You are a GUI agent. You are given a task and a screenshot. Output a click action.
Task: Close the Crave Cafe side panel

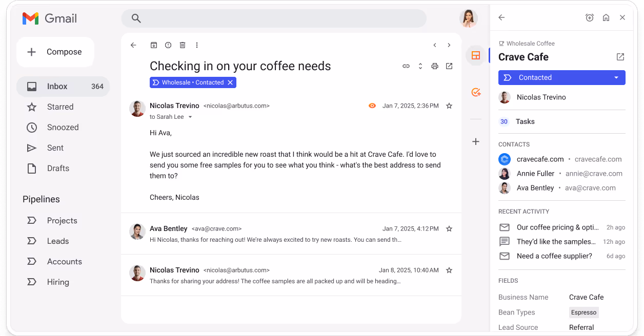coord(622,17)
